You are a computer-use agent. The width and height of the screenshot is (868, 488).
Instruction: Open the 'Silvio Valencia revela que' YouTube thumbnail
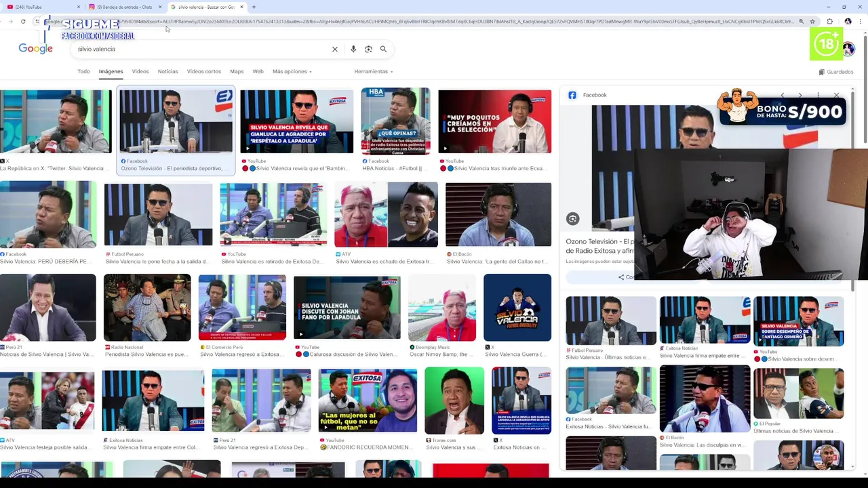(x=296, y=121)
